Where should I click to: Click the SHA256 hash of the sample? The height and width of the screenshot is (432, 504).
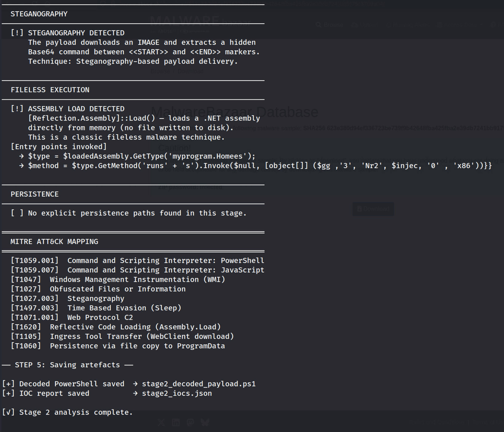point(413,128)
